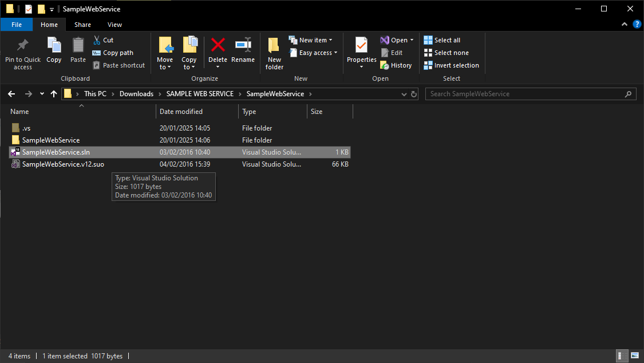Sort by Date modified column header
The width and height of the screenshot is (644, 363).
click(197, 112)
